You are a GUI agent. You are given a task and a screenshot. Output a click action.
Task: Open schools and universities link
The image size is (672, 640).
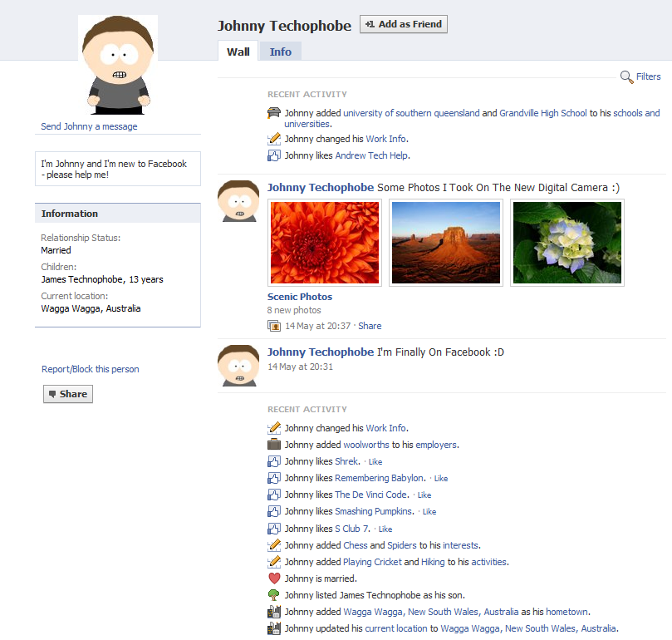coord(472,118)
